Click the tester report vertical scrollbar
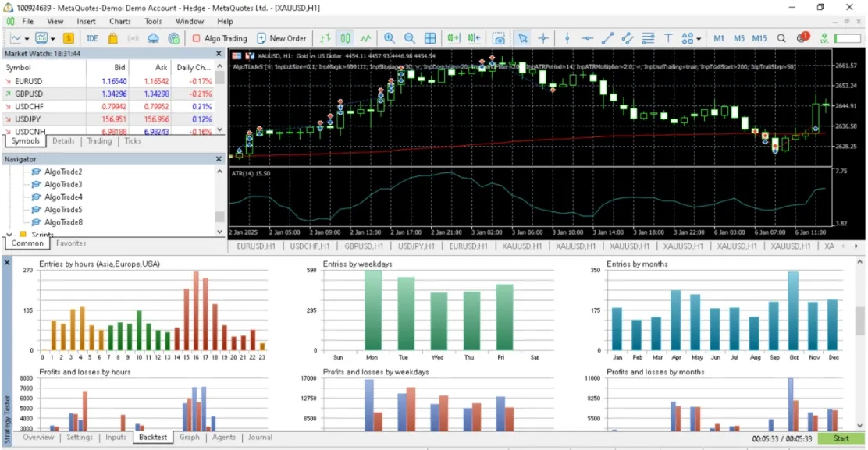 pyautogui.click(x=859, y=321)
